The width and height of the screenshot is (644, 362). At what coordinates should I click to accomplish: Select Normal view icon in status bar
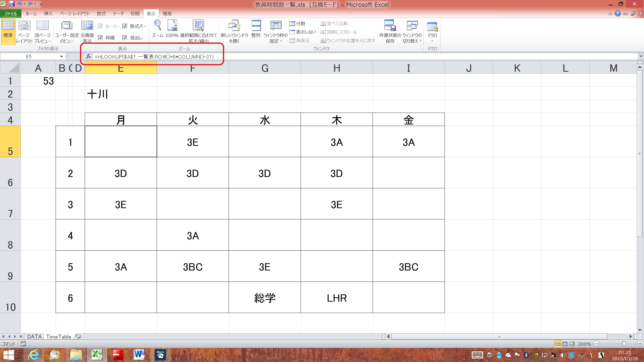pyautogui.click(x=558, y=344)
